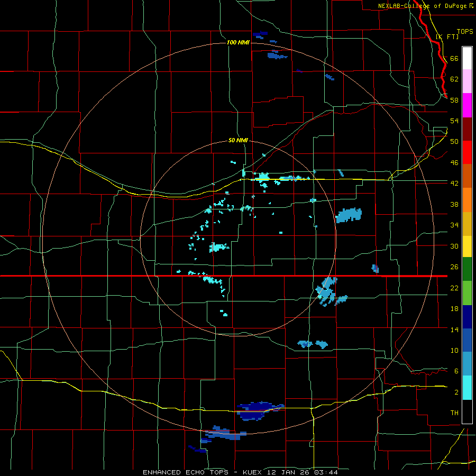The image size is (476, 476).
Task: Click the cyan legend swatch beside 2
Action: point(467,388)
